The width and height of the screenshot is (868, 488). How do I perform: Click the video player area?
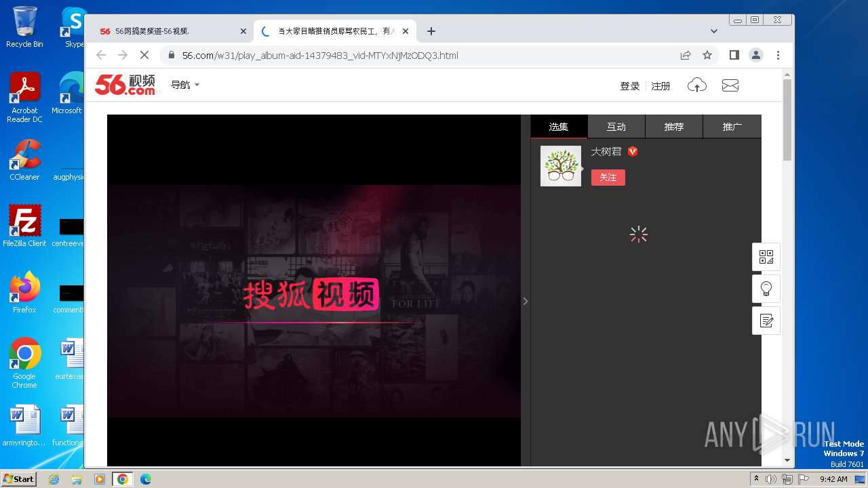(x=314, y=290)
